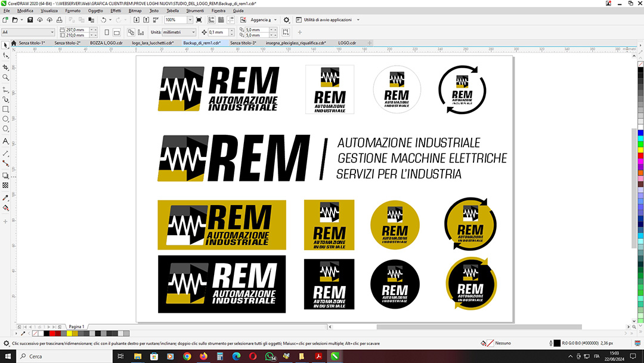Expand the millimetri units dropdown

[193, 32]
